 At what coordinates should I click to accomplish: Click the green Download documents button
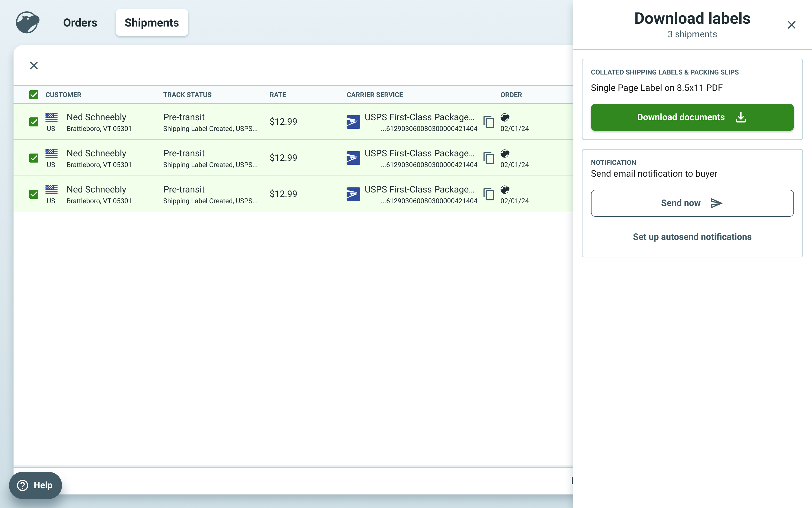(x=692, y=117)
